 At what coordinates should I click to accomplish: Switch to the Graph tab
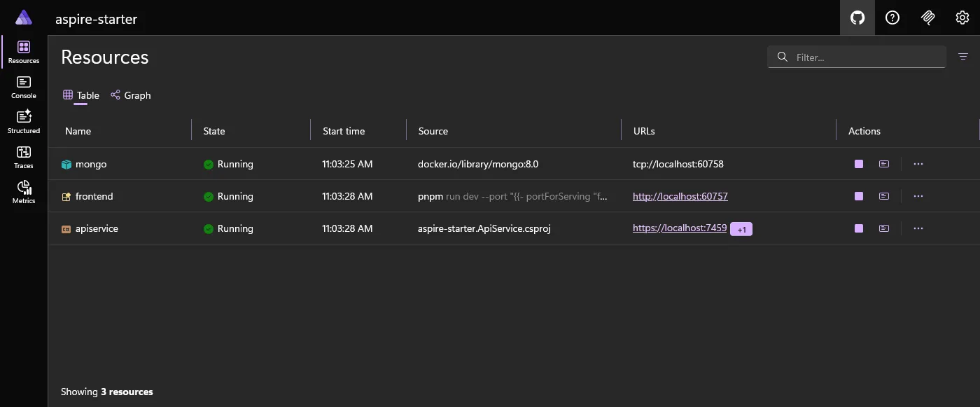[x=131, y=95]
